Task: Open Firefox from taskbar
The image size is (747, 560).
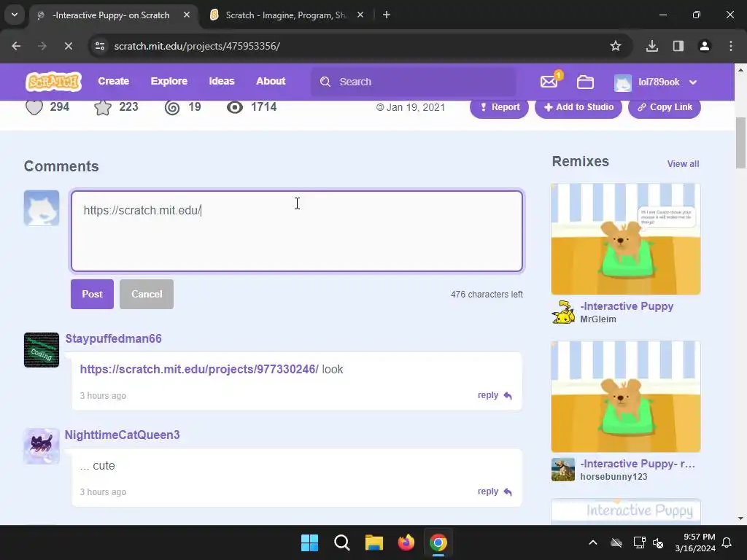Action: point(406,542)
